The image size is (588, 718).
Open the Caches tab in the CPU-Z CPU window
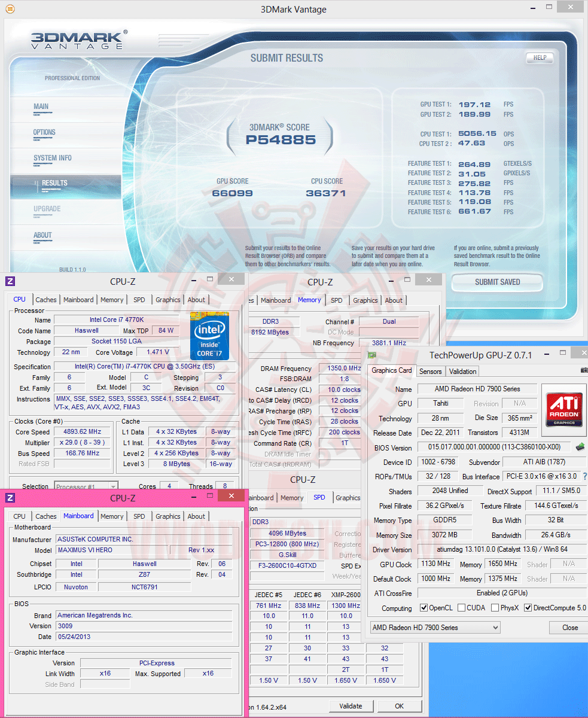coord(46,300)
